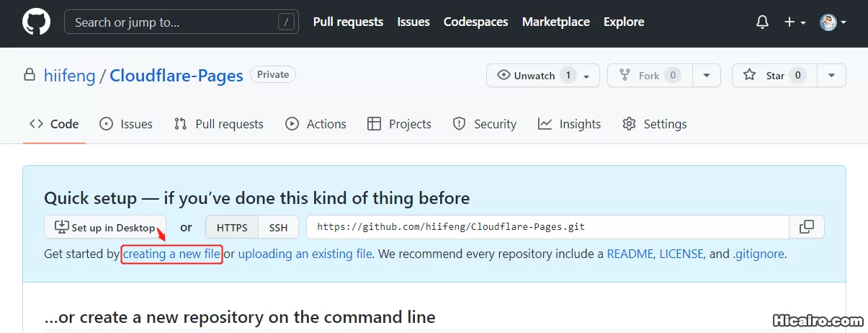Expand the plus create-new dropdown
This screenshot has height=333, width=868.
[x=795, y=22]
